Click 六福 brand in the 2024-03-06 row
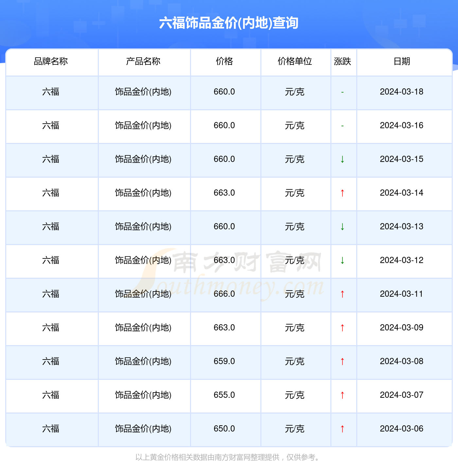This screenshot has height=476, width=458. [51, 429]
